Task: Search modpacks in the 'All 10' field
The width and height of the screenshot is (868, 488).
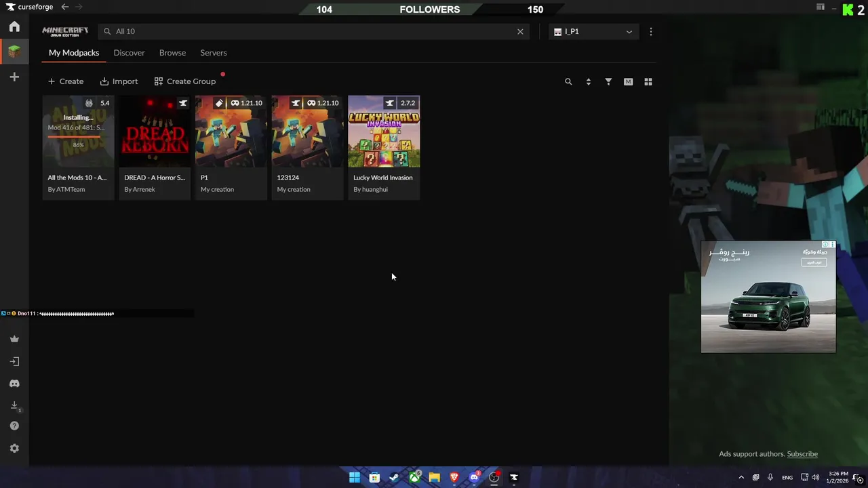Action: (312, 31)
